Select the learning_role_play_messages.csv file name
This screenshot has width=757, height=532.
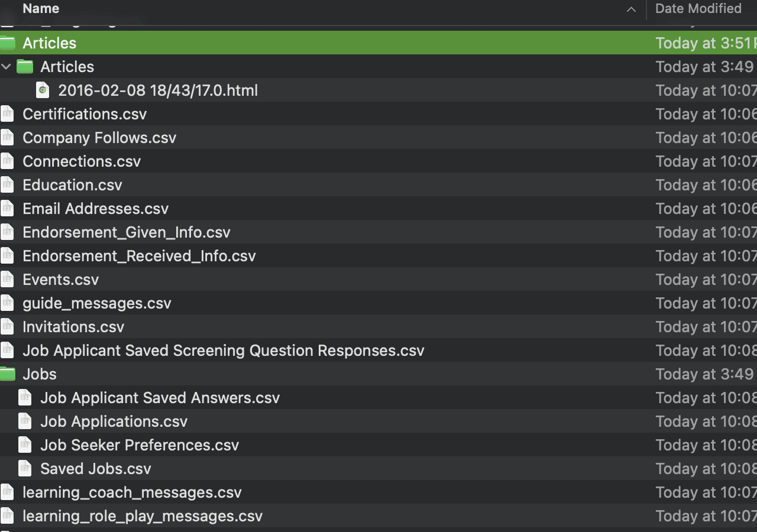[143, 516]
